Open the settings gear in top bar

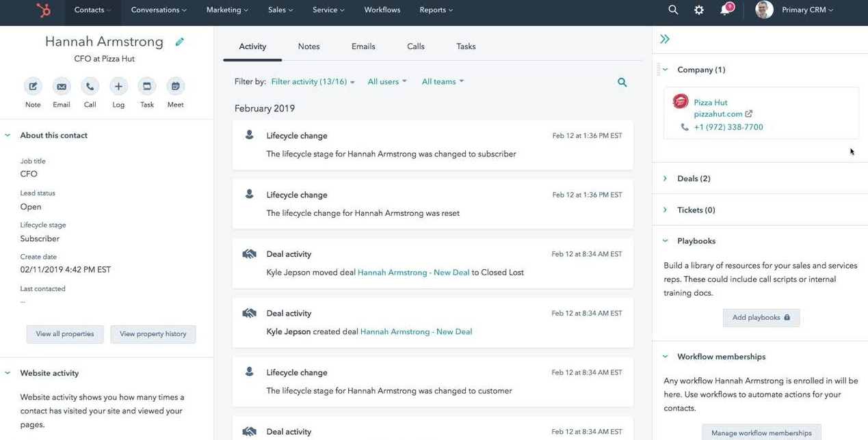pyautogui.click(x=698, y=10)
